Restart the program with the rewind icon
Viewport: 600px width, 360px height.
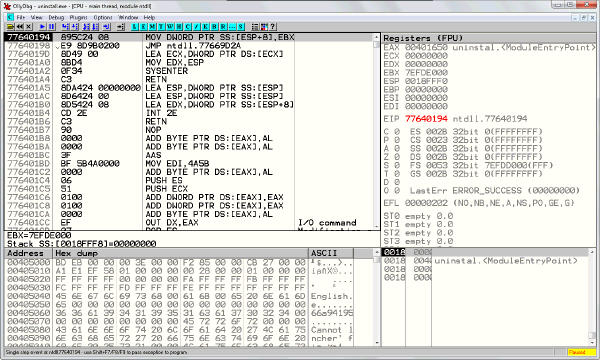click(20, 27)
